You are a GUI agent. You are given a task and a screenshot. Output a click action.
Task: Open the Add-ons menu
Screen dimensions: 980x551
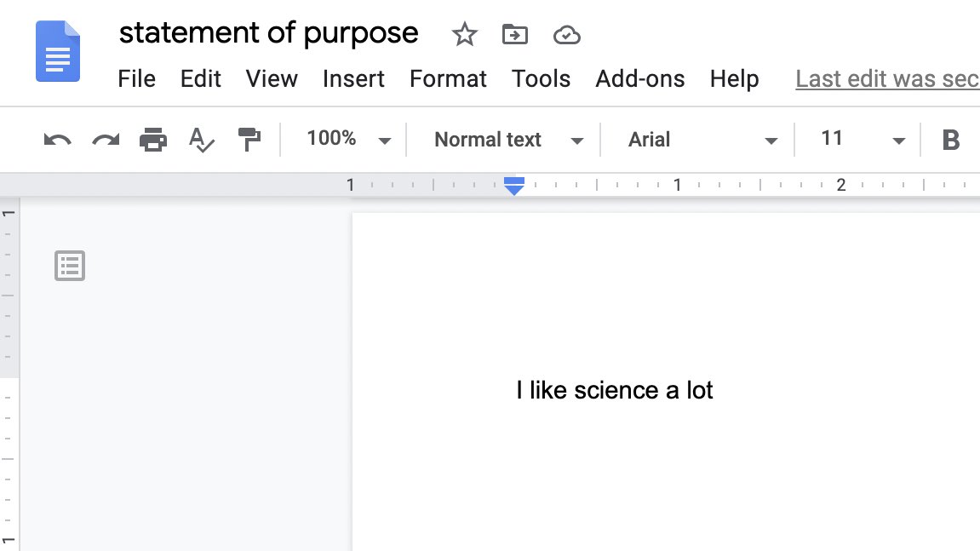pyautogui.click(x=640, y=79)
